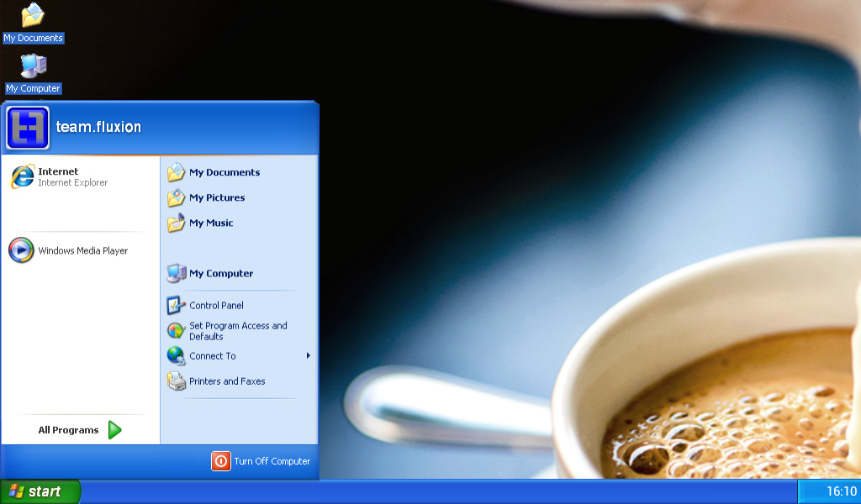Viewport: 861px width, 504px height.
Task: Open the My Music folder
Action: (x=210, y=223)
